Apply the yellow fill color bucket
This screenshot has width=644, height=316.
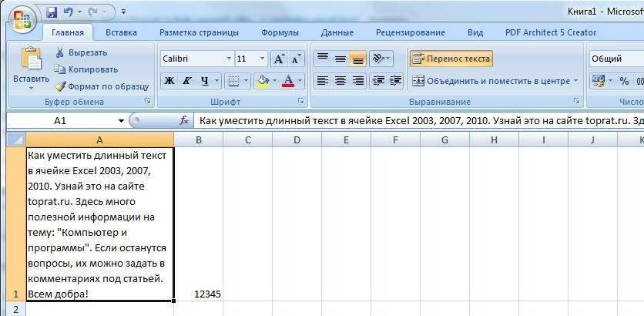pos(262,81)
